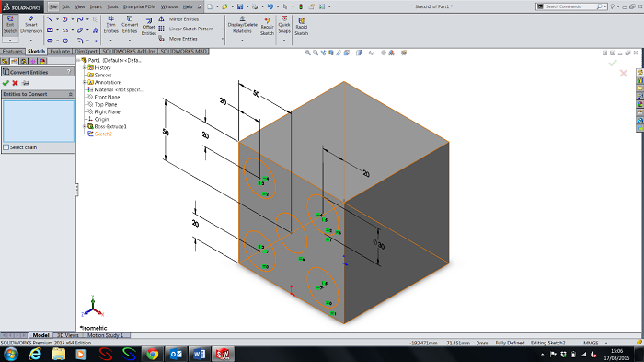The height and width of the screenshot is (362, 644).
Task: Expand the Boss-Extrude1 tree node
Action: click(x=85, y=127)
